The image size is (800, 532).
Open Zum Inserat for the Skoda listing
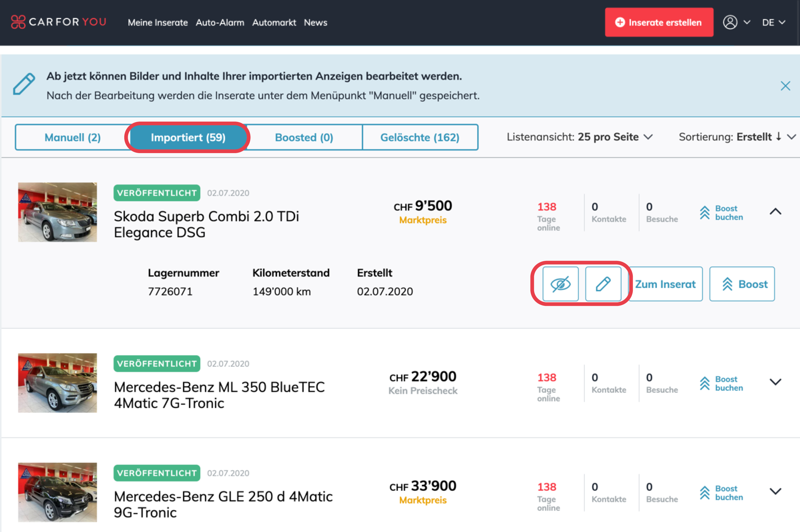tap(665, 284)
